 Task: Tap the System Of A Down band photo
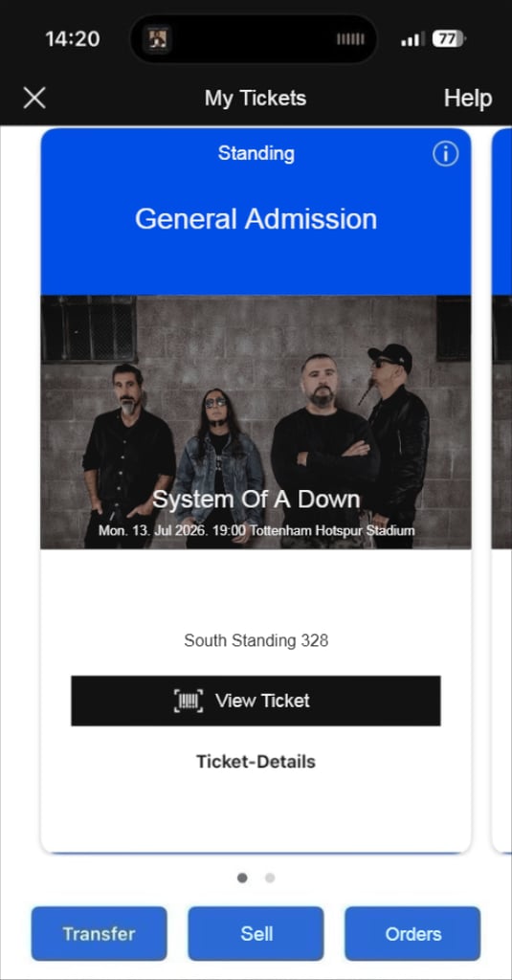(x=256, y=422)
